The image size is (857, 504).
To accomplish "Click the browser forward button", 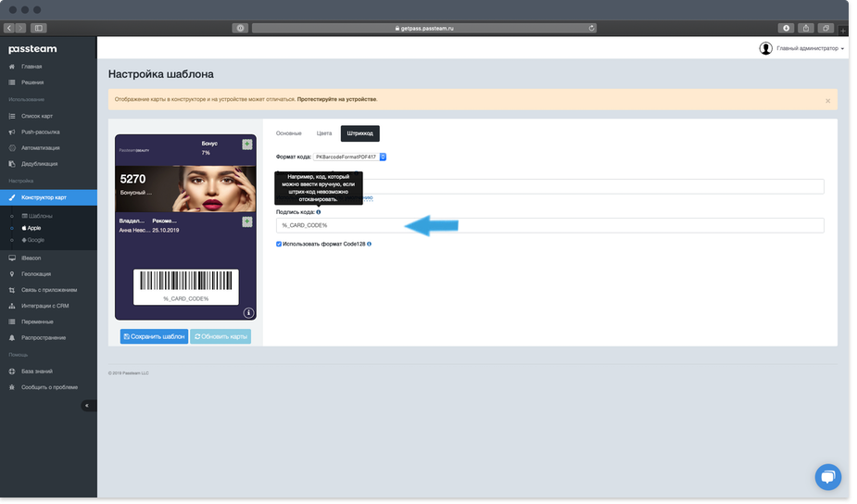I will point(20,29).
